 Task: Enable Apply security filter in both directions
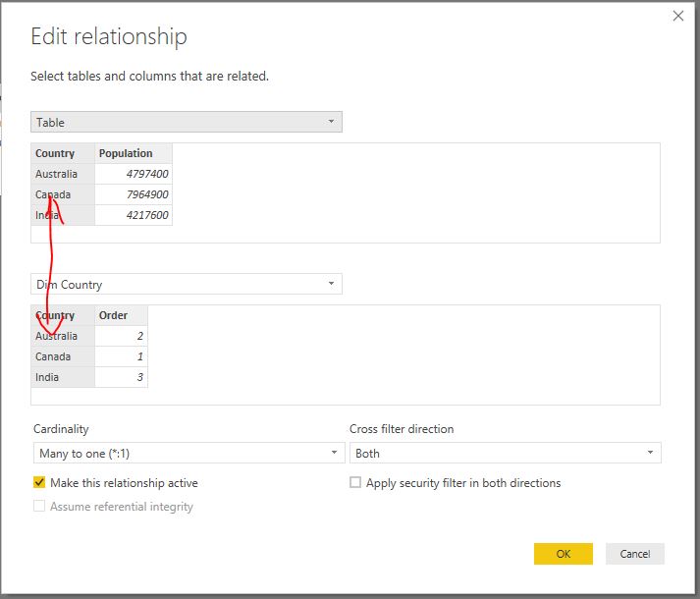coord(355,482)
